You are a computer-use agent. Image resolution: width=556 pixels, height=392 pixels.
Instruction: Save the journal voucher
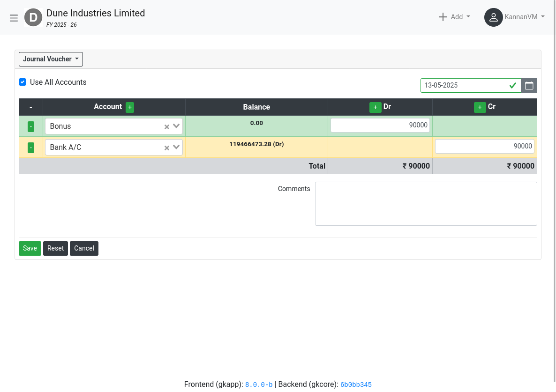[30, 248]
